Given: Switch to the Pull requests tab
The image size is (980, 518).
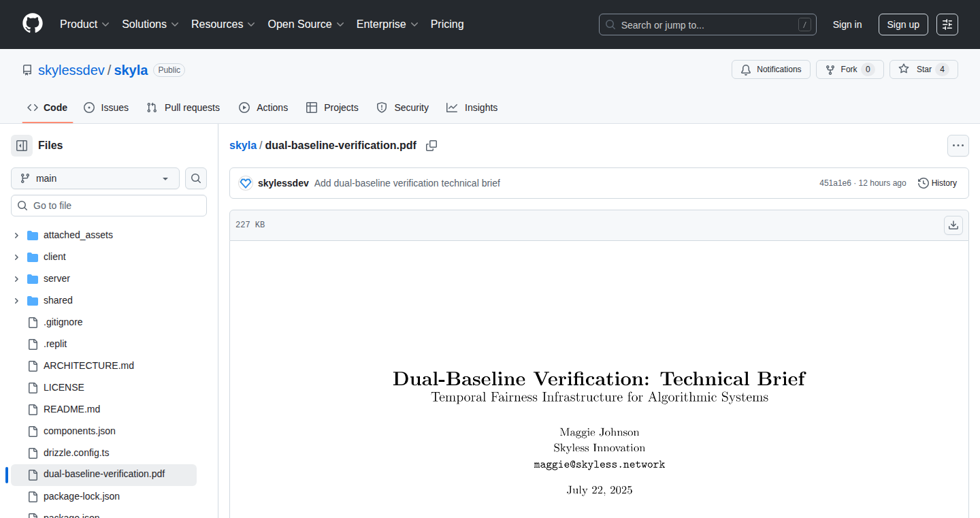Looking at the screenshot, I should click(x=183, y=108).
